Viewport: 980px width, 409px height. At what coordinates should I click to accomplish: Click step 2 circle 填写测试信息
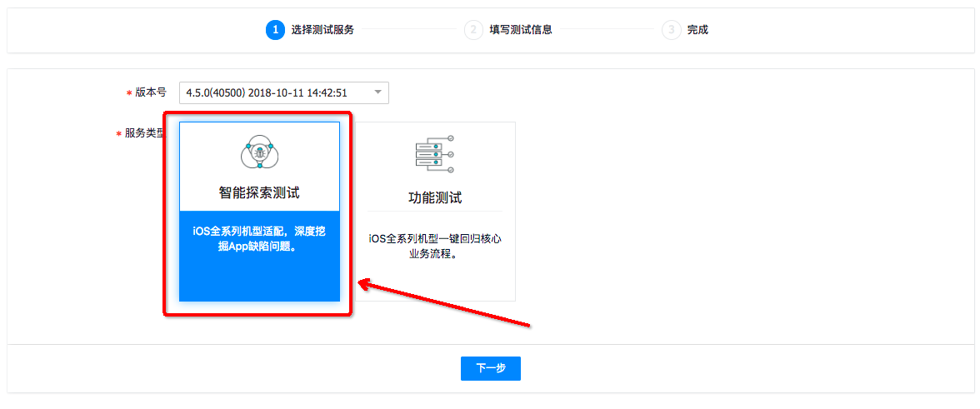473,29
